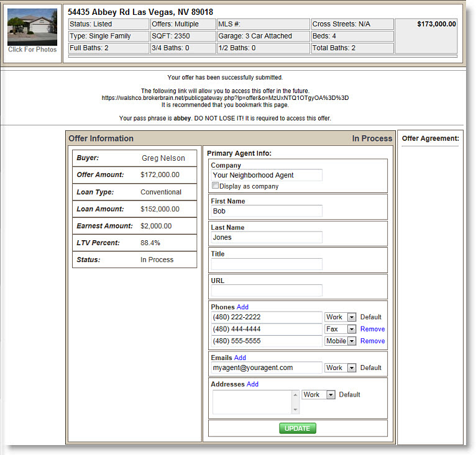
Task: Open the address Work type dropdown
Action: pos(318,395)
